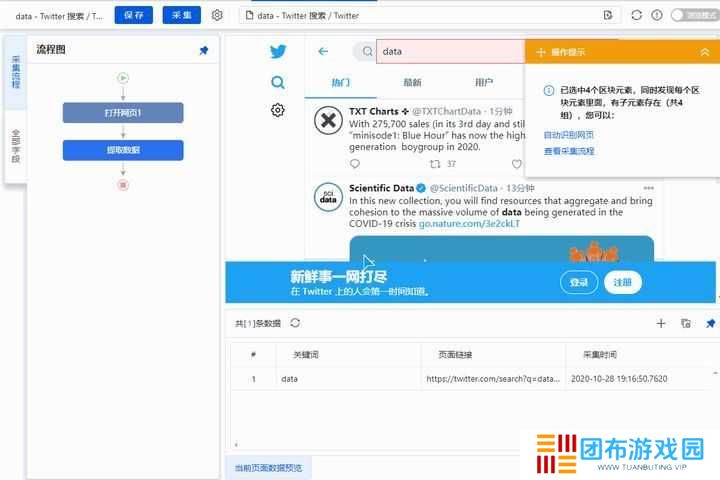This screenshot has height=480, width=720.
Task: Click the TXT Charts account name
Action: 374,112
